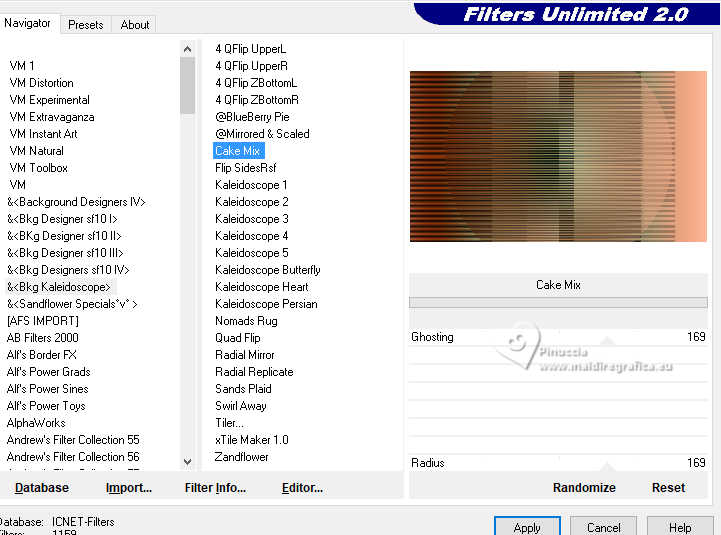This screenshot has height=535, width=721.
Task: Select Alf's Power Grads category
Action: (48, 372)
